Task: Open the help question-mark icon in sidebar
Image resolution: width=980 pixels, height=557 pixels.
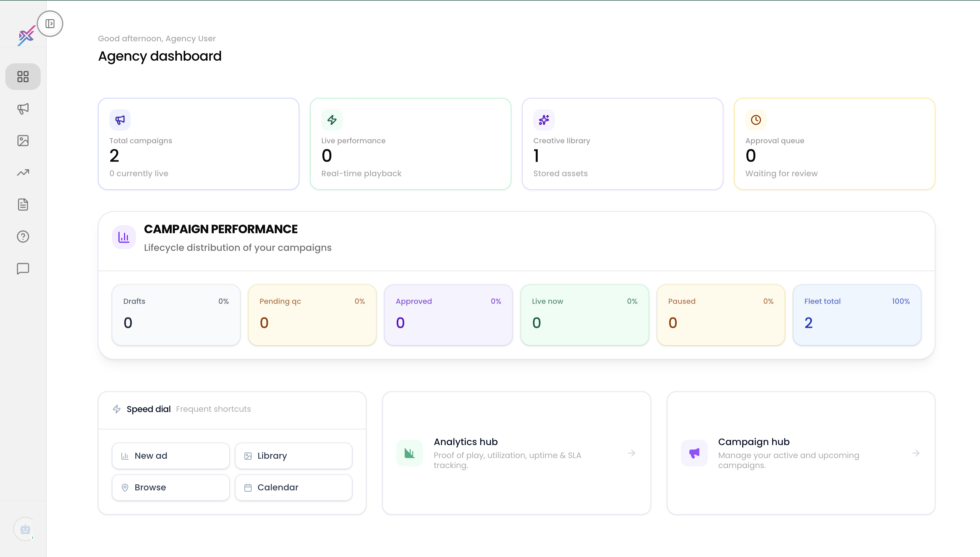Action: (23, 237)
